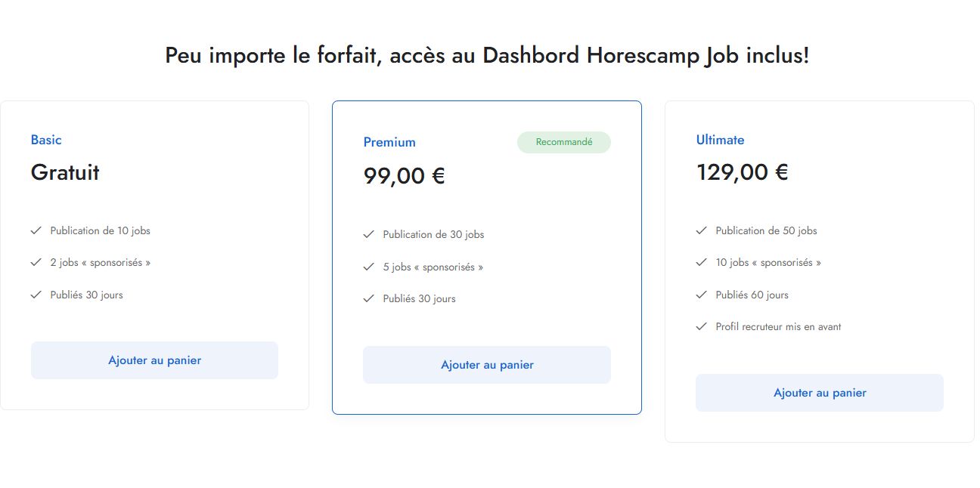Add the Premium plan to cart

(x=487, y=365)
